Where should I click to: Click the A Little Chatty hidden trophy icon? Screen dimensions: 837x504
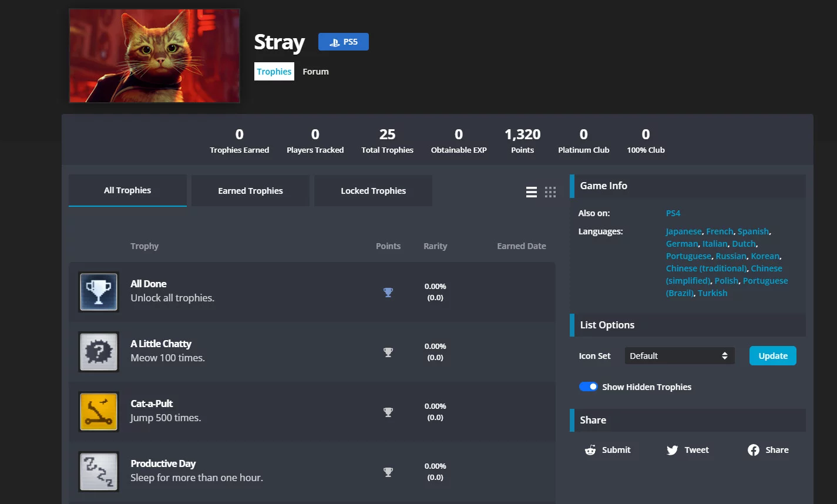pos(99,352)
